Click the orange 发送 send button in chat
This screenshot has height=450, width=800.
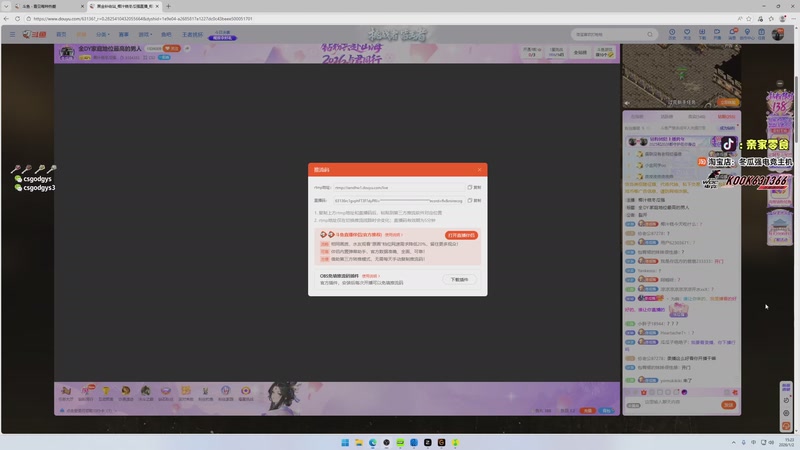tap(729, 405)
